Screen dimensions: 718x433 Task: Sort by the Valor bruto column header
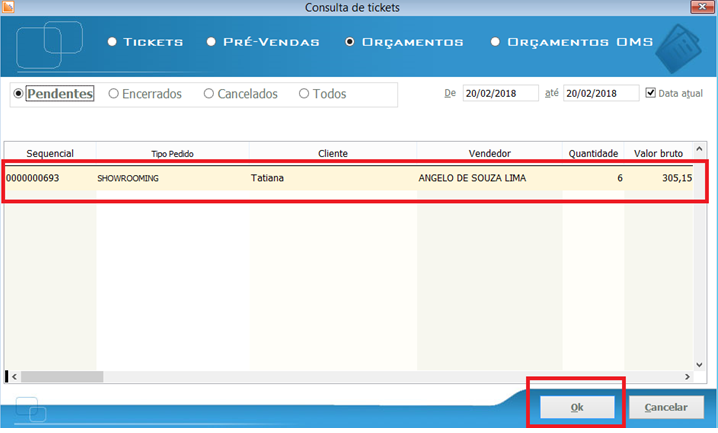click(x=658, y=153)
